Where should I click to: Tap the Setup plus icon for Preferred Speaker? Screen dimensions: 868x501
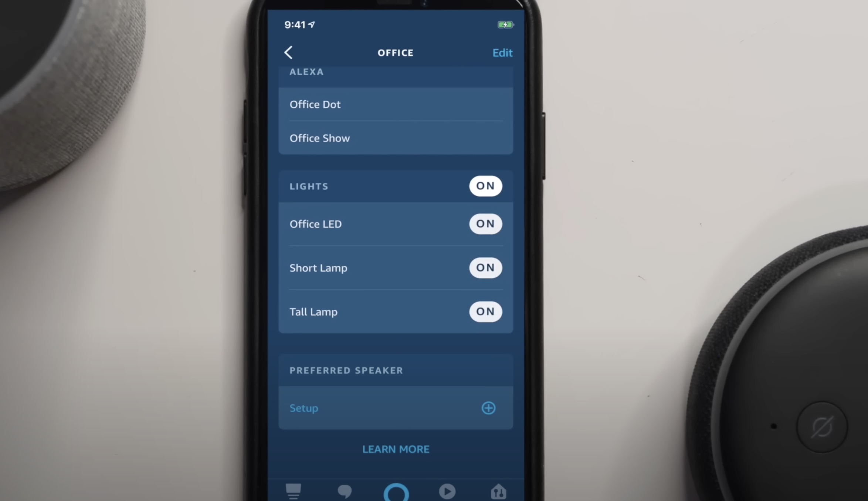pyautogui.click(x=489, y=408)
